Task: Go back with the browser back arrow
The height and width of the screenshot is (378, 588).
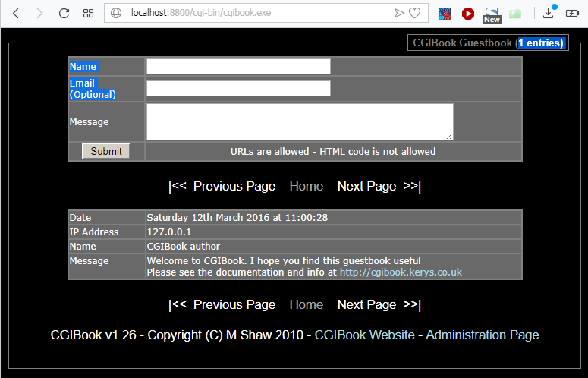Action: click(16, 14)
